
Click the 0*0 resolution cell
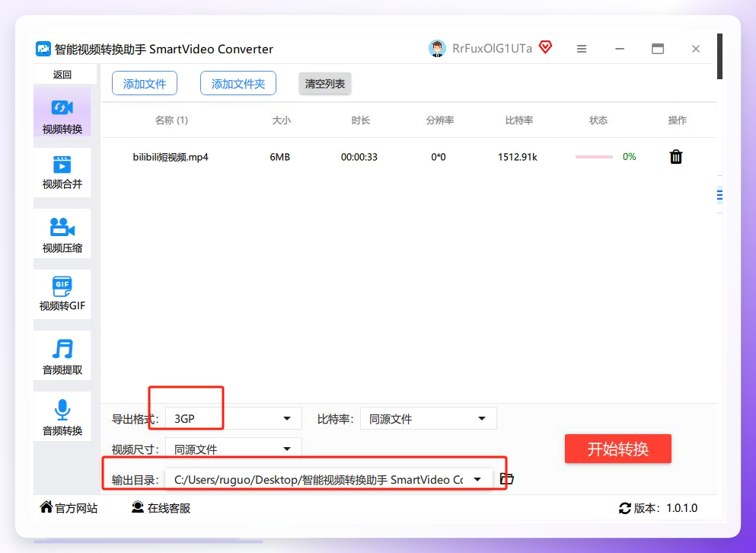tap(439, 157)
